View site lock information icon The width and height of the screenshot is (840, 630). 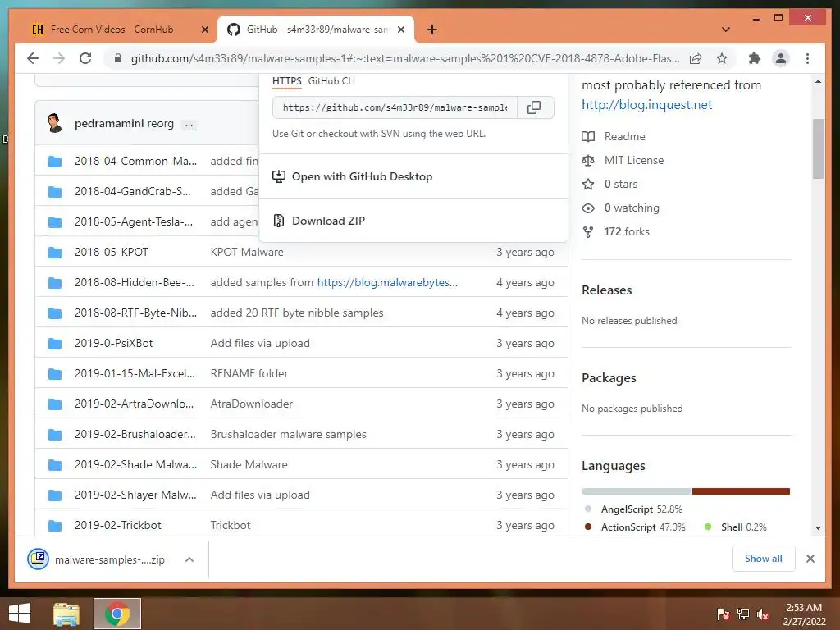tap(118, 58)
